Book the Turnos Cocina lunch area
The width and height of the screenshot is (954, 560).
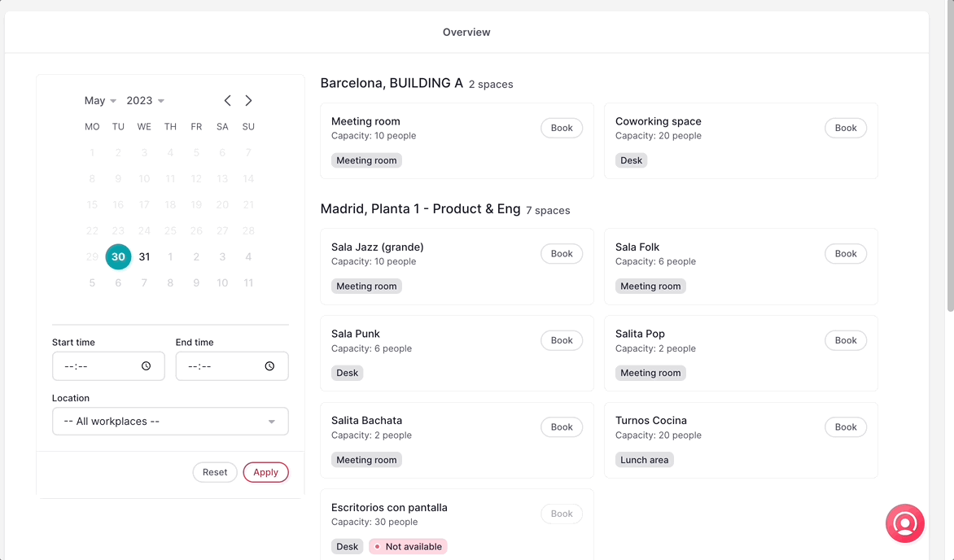[845, 427]
